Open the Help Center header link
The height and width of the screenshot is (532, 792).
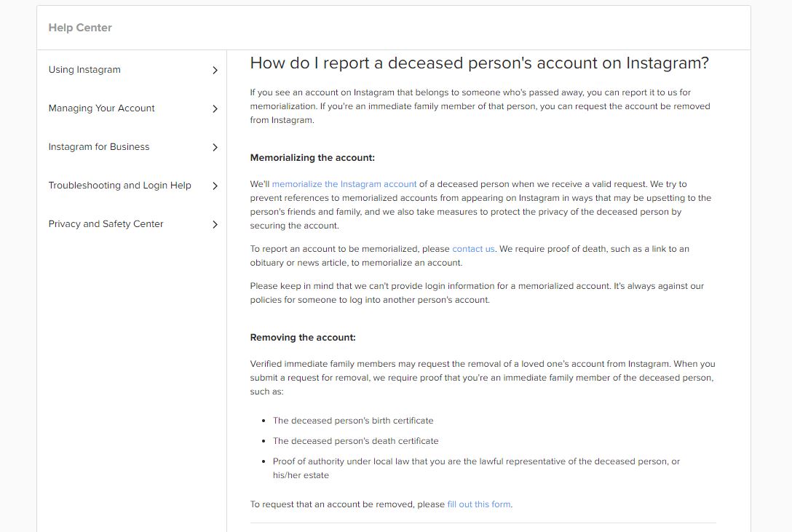point(80,28)
